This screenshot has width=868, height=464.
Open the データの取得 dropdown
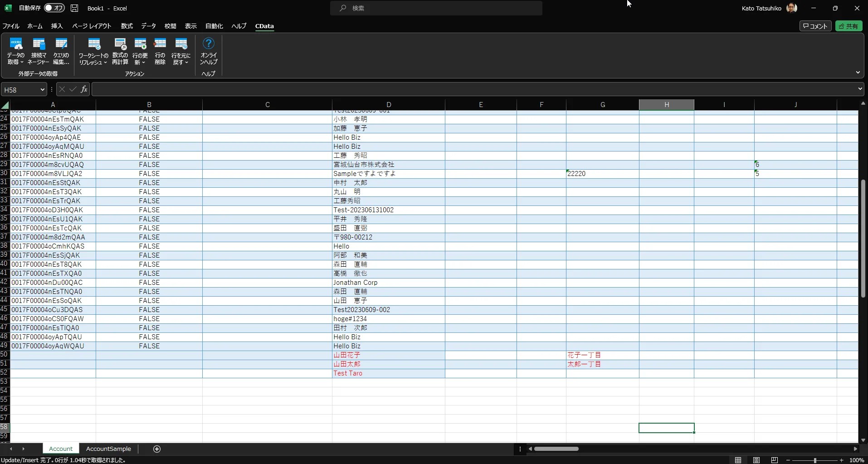tap(15, 50)
